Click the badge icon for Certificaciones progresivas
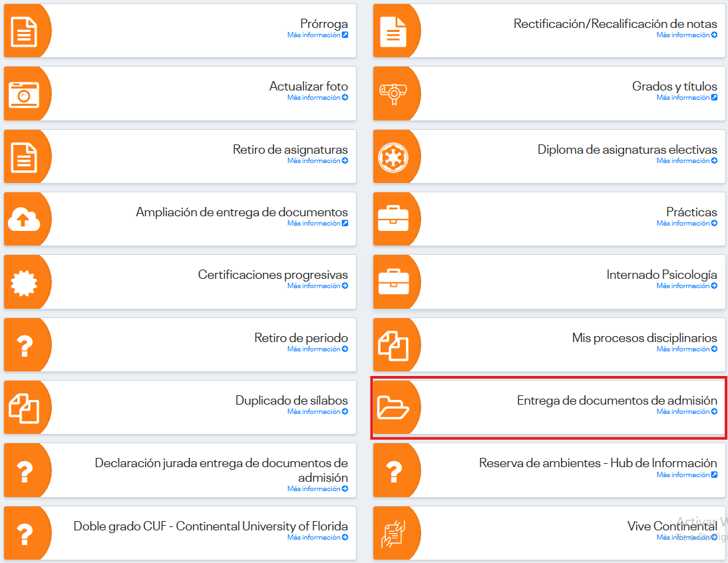728x563 pixels. (25, 282)
